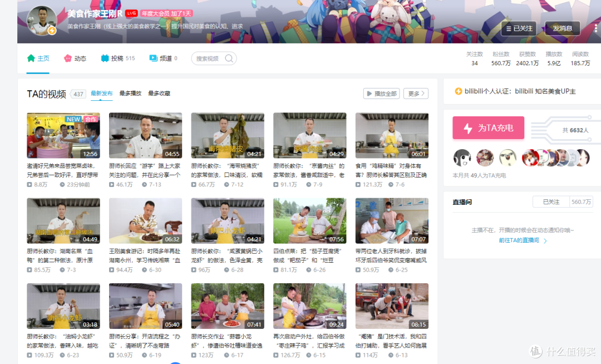Open the 07:41 video thumbnail

[228, 306]
